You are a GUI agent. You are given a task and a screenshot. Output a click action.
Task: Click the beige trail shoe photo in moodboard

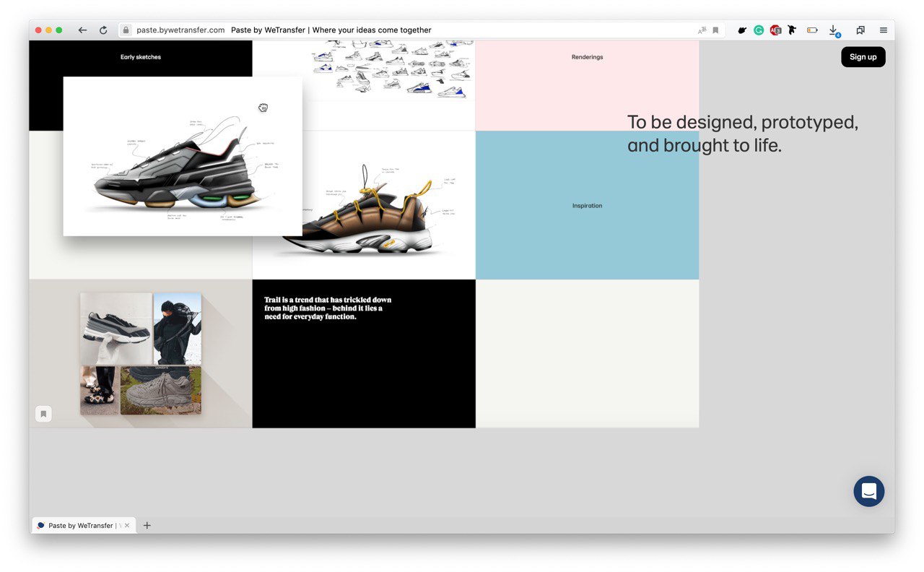coord(160,390)
